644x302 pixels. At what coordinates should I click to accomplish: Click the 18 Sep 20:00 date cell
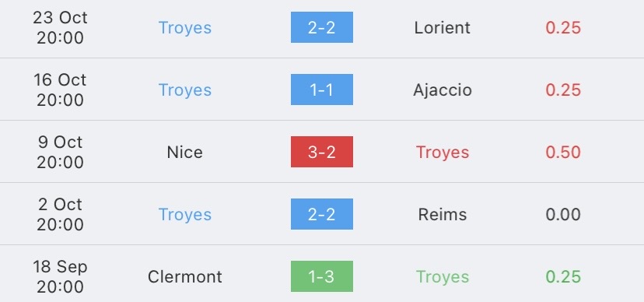point(60,276)
